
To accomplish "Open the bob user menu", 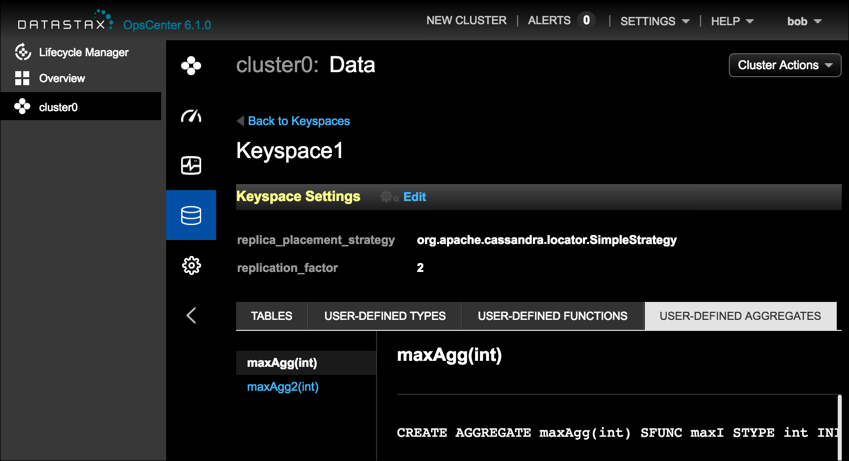I will click(804, 21).
